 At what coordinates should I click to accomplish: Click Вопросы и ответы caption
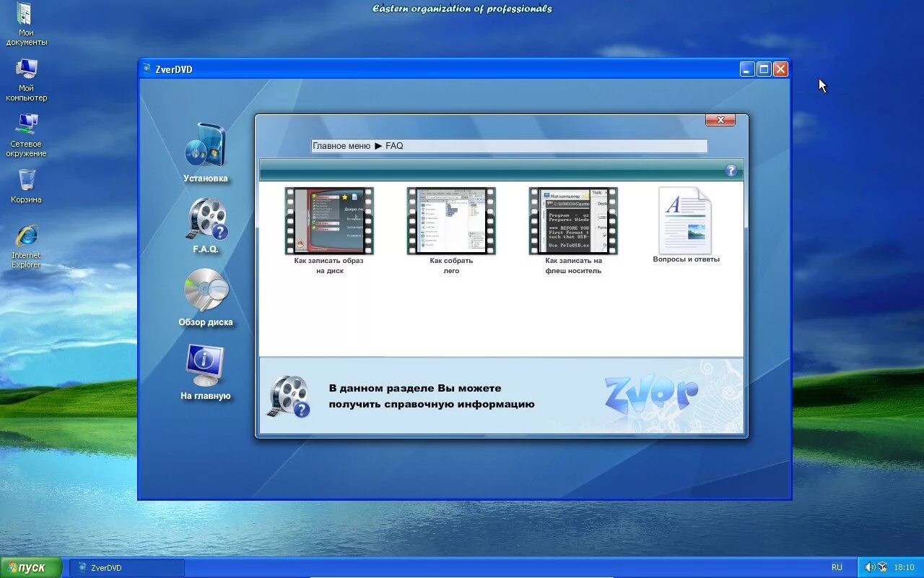pos(686,259)
